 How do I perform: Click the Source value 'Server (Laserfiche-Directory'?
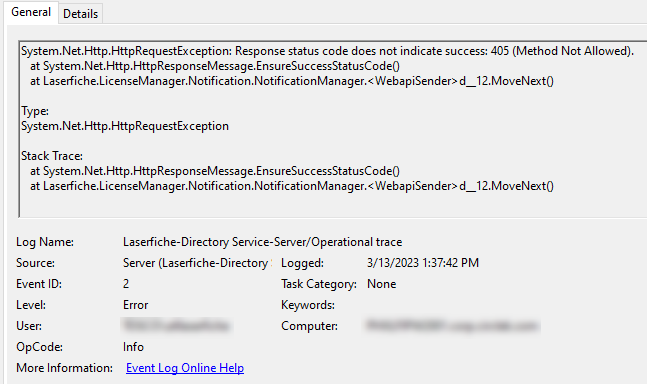pos(196,263)
